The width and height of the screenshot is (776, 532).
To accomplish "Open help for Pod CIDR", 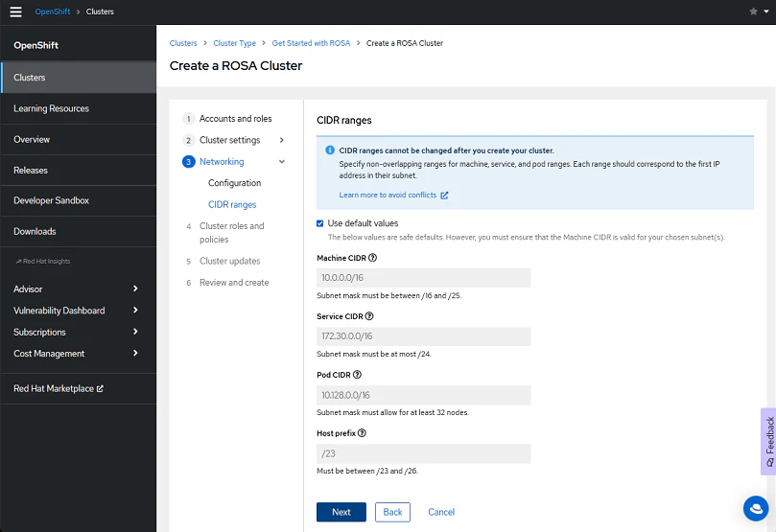I will pos(358,375).
